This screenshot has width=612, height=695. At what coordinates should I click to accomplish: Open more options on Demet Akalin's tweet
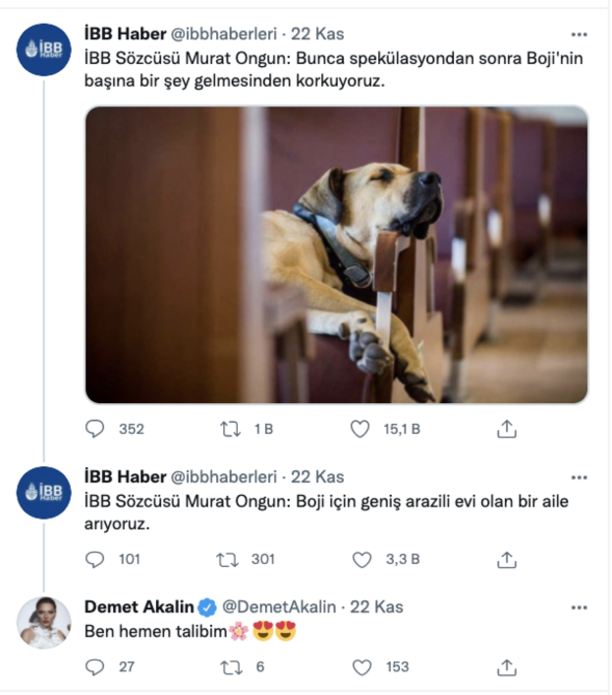(579, 607)
